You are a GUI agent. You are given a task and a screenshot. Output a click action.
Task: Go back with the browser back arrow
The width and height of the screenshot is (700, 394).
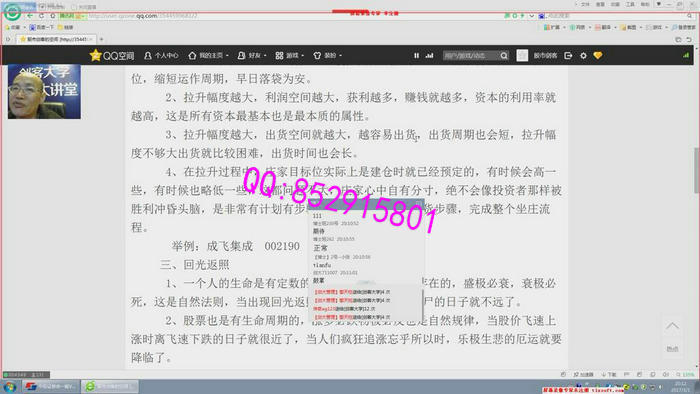tap(30, 16)
